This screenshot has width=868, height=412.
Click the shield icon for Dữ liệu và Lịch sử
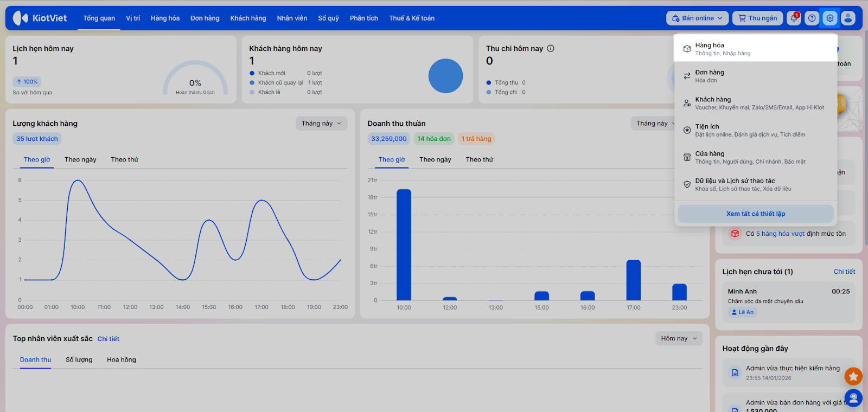687,184
